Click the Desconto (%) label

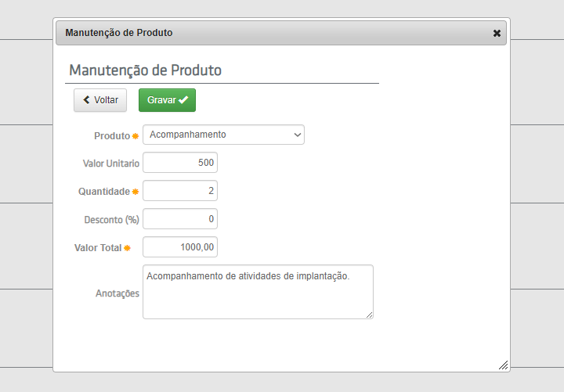111,220
